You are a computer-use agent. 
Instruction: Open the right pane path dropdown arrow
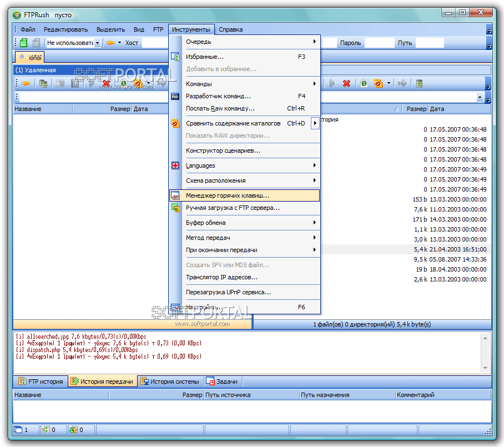[480, 97]
